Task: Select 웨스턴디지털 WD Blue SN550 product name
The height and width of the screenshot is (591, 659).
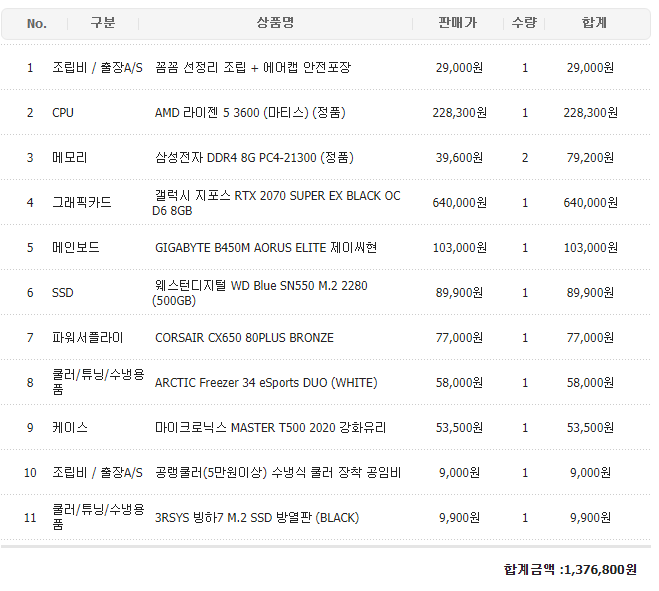Action: tap(260, 293)
